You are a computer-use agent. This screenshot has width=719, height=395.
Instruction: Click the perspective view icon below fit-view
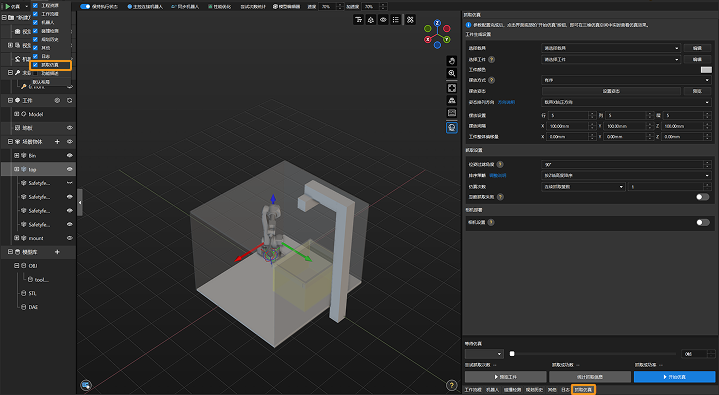pos(452,100)
